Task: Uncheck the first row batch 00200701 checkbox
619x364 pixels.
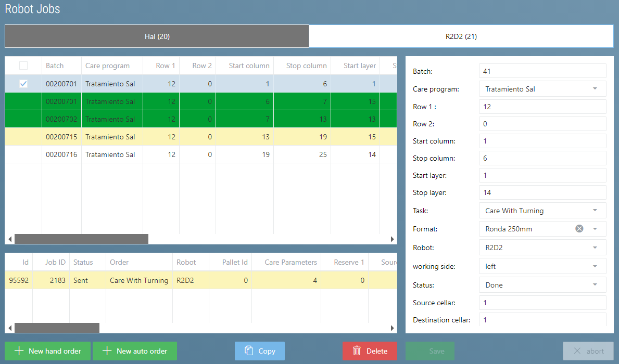Action: click(x=23, y=84)
